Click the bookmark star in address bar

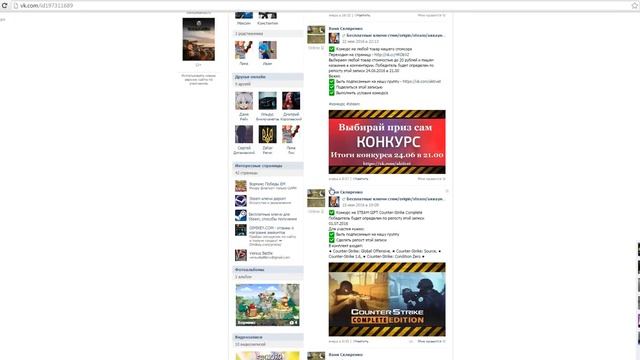tap(635, 6)
